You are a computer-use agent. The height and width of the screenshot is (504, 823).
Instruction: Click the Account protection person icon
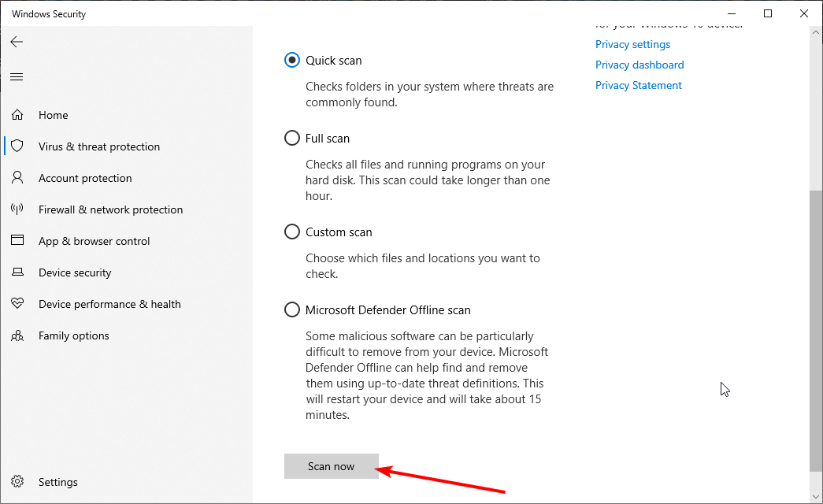point(17,178)
